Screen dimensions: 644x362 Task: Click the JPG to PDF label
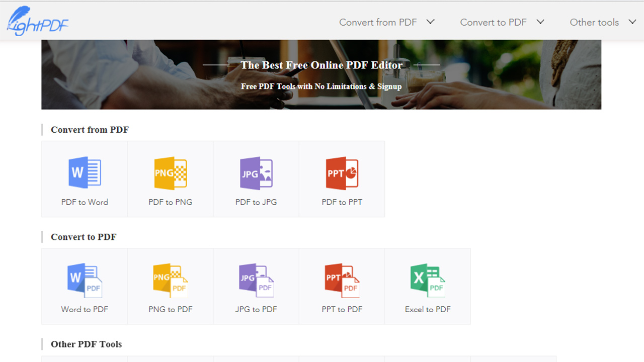click(x=256, y=309)
